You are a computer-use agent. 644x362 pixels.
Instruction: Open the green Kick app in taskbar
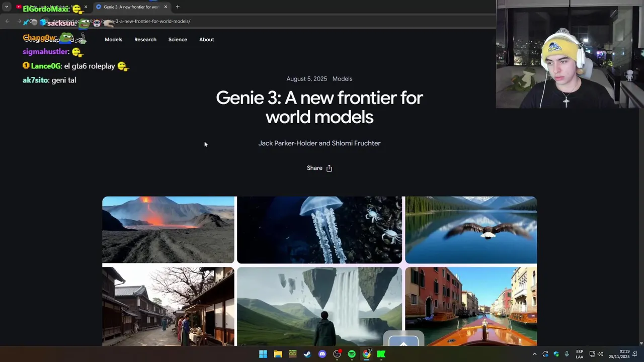[381, 354]
